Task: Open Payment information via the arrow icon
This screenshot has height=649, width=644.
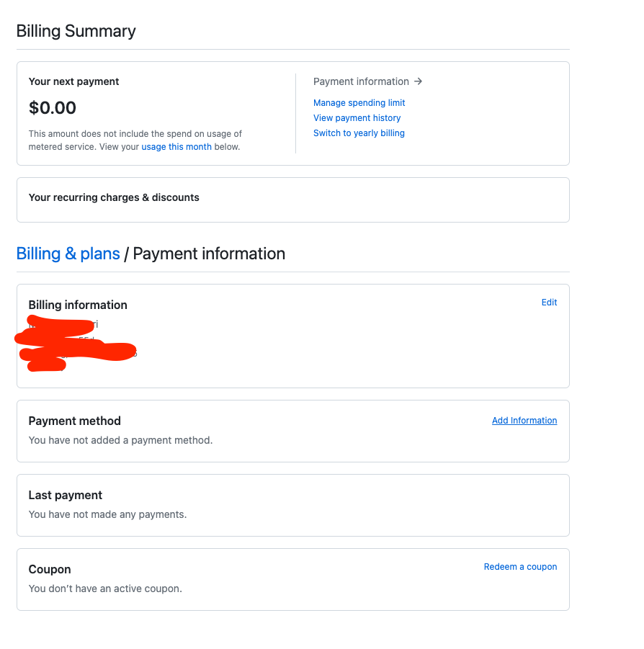Action: (418, 81)
